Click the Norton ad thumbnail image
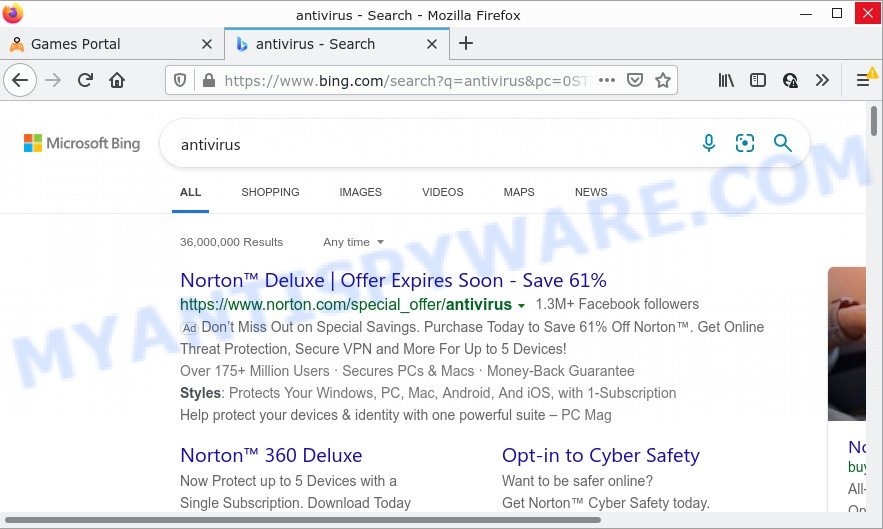Viewport: 883px width, 529px height. pos(846,344)
